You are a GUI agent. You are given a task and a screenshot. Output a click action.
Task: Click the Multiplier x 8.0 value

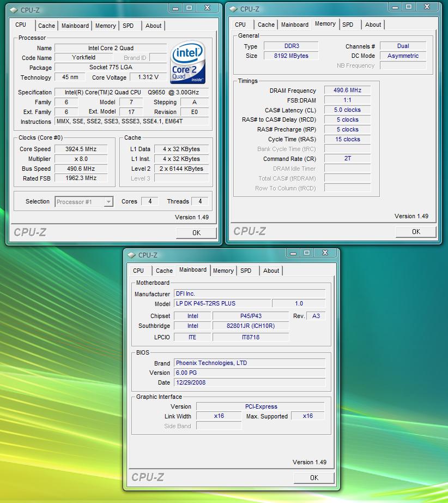[81, 159]
